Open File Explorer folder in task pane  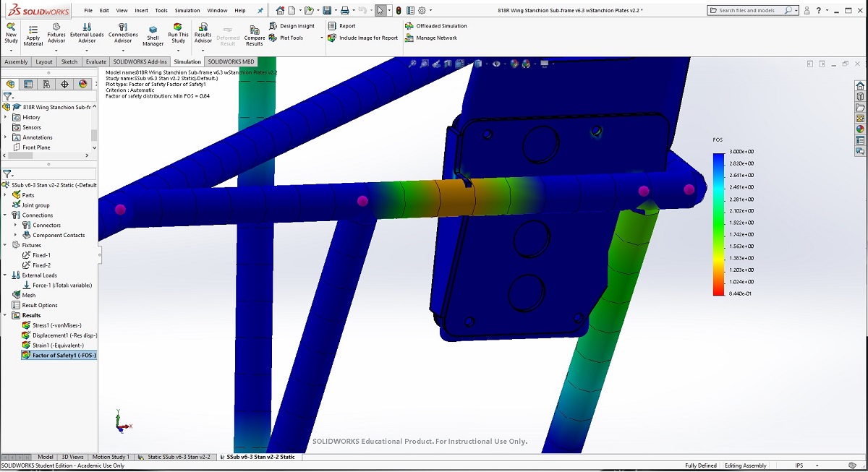[860, 107]
